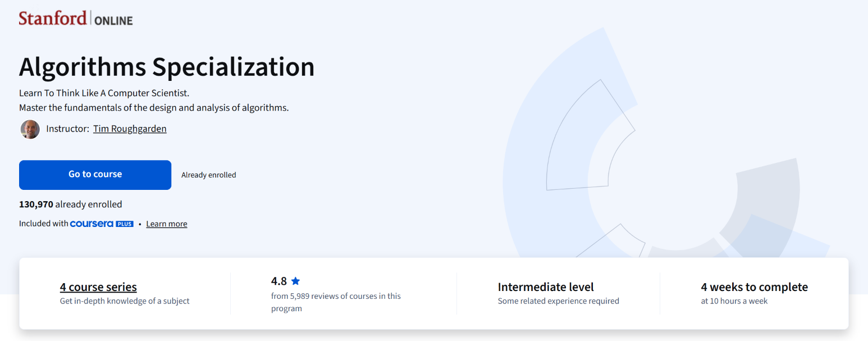
Task: Click the "Already enrolled" label
Action: pyautogui.click(x=209, y=175)
